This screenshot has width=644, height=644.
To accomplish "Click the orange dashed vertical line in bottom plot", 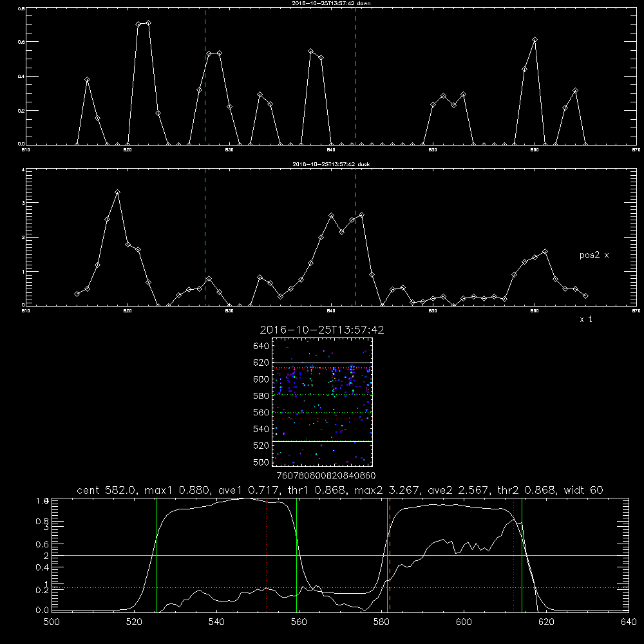I will [x=390, y=554].
